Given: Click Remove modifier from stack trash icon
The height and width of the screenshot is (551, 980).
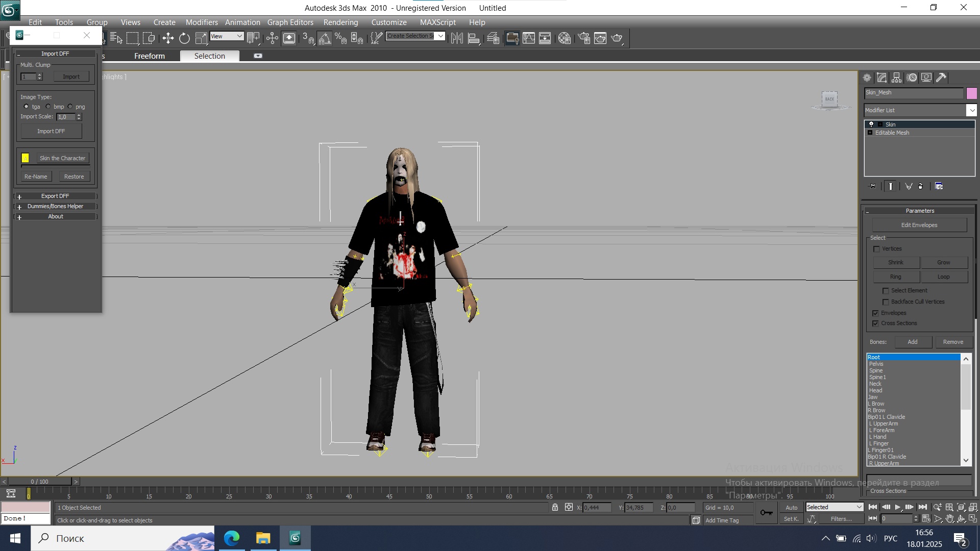Looking at the screenshot, I should pyautogui.click(x=920, y=186).
